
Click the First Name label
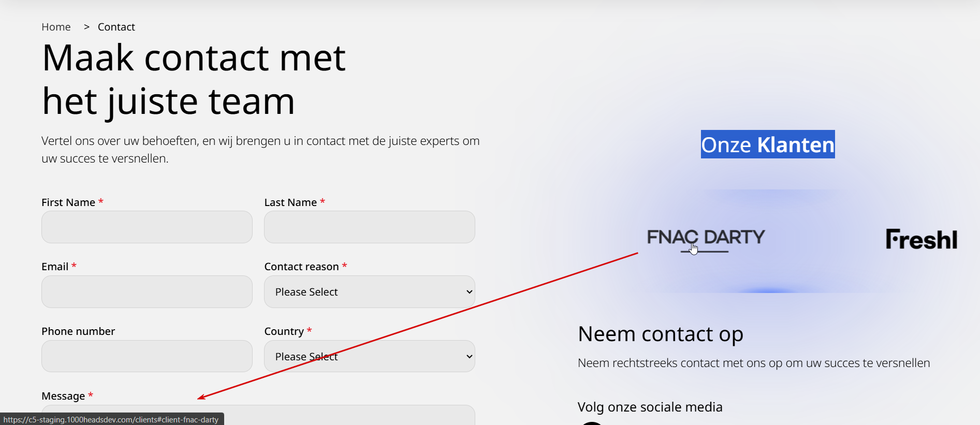coord(68,202)
